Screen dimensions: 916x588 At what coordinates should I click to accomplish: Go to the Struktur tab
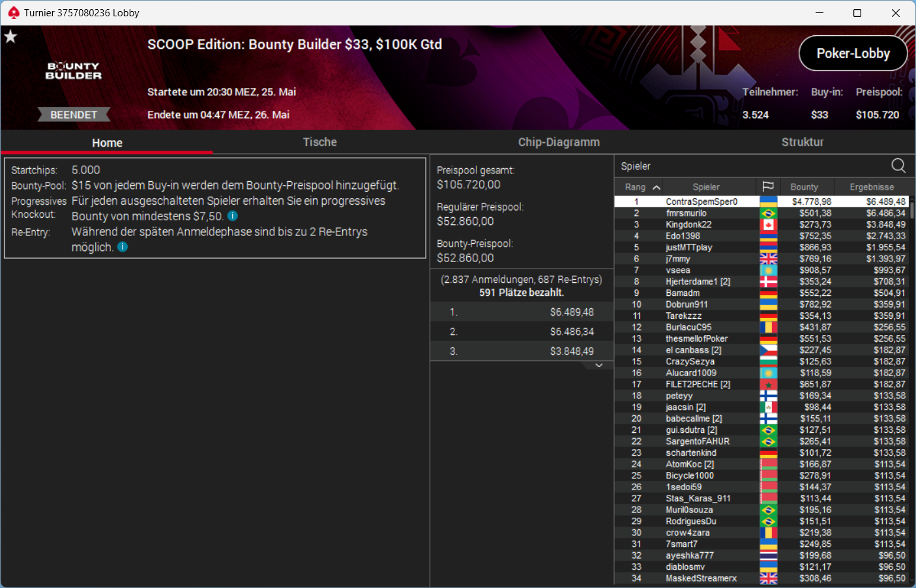(803, 142)
